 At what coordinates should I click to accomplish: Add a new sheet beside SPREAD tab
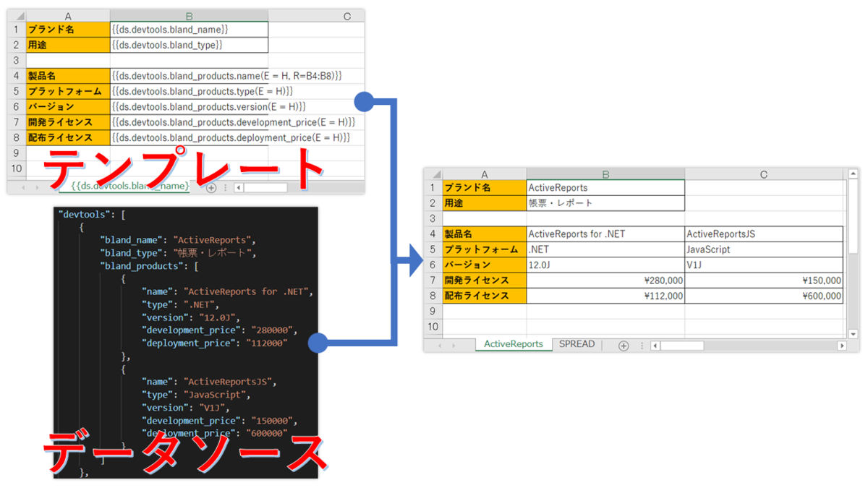(x=624, y=346)
